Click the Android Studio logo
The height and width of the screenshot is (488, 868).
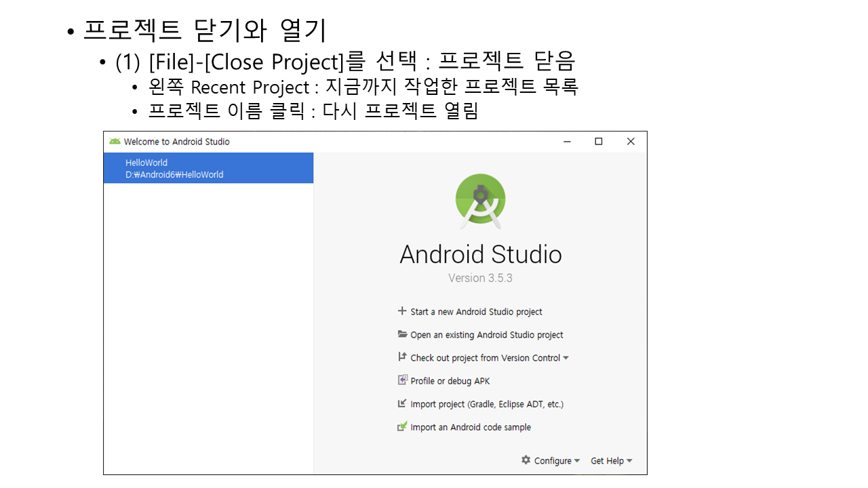click(x=480, y=201)
